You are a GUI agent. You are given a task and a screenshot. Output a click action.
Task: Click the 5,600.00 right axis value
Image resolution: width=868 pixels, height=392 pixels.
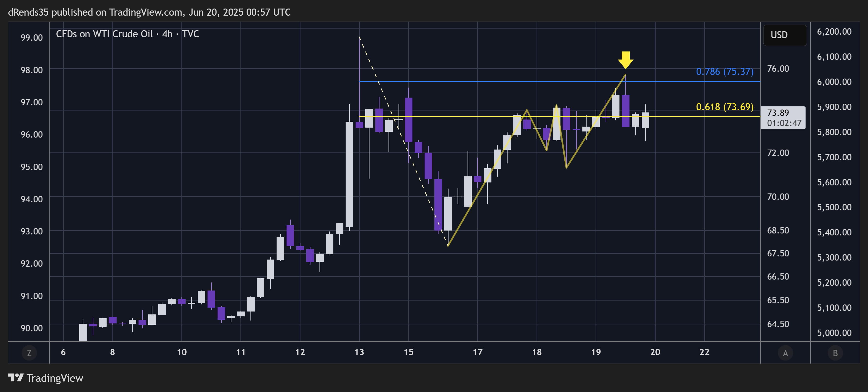[x=834, y=182]
